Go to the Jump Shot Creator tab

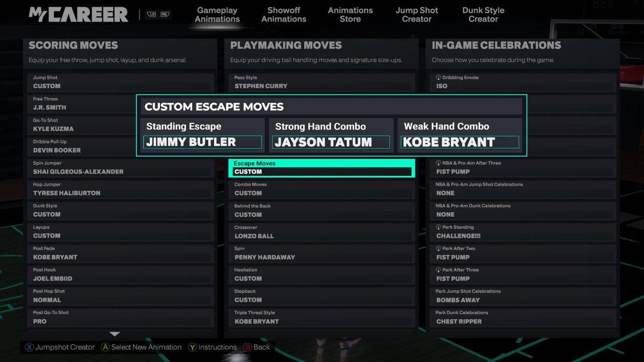coord(417,14)
